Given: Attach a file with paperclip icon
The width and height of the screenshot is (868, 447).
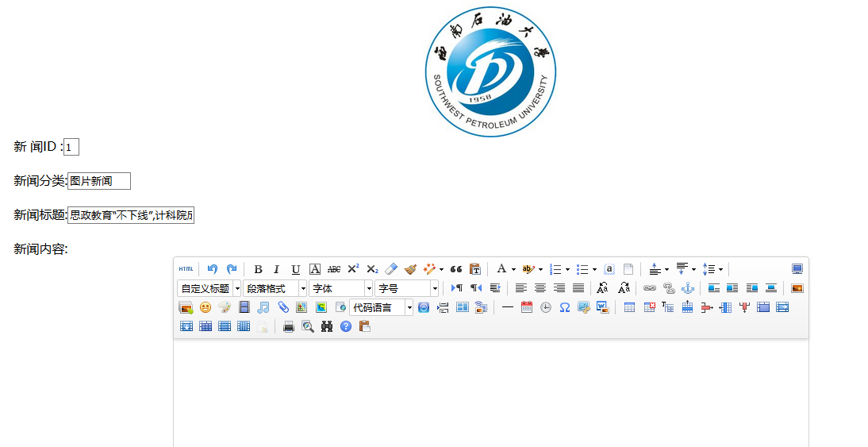Looking at the screenshot, I should click(x=283, y=307).
